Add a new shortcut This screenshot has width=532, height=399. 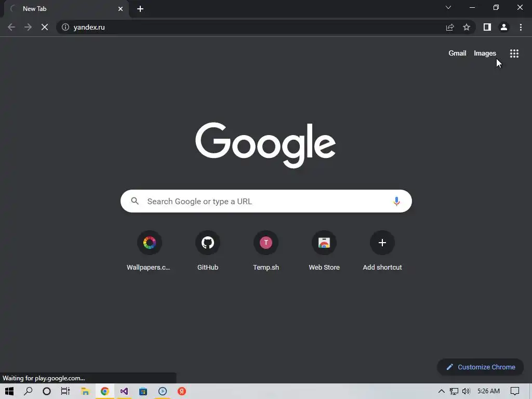click(x=382, y=250)
